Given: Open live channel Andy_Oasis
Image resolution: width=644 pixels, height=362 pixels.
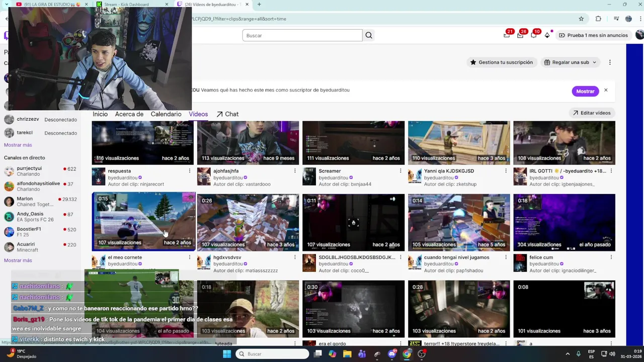Looking at the screenshot, I should [40, 217].
